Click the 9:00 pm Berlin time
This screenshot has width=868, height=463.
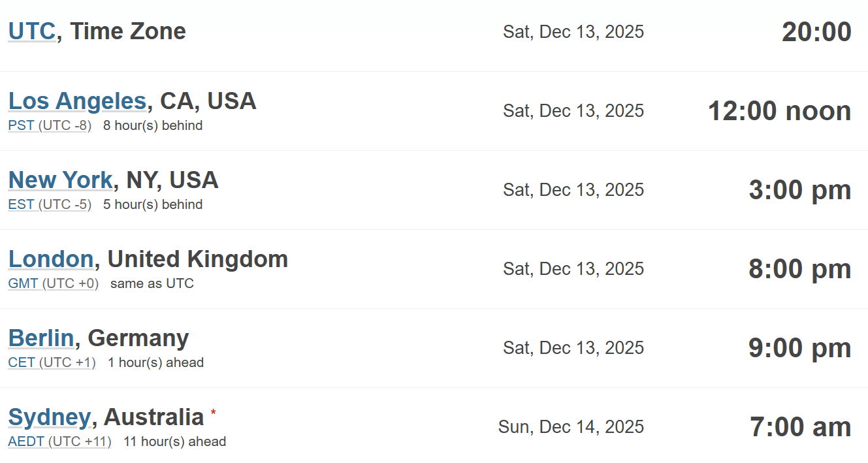pyautogui.click(x=799, y=348)
